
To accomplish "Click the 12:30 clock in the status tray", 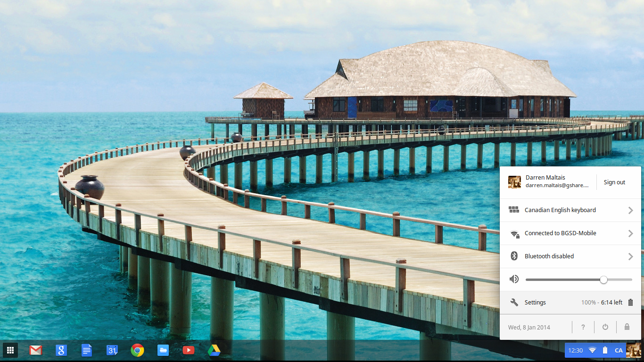I will pyautogui.click(x=576, y=350).
